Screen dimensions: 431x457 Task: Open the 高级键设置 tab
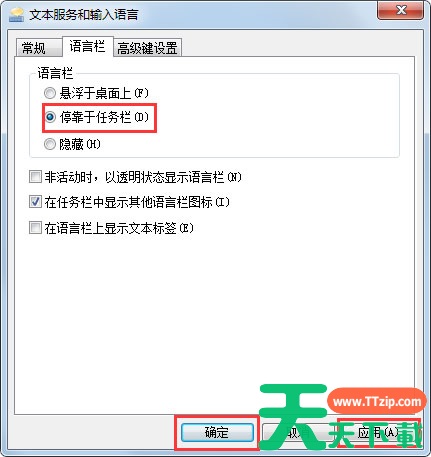147,48
